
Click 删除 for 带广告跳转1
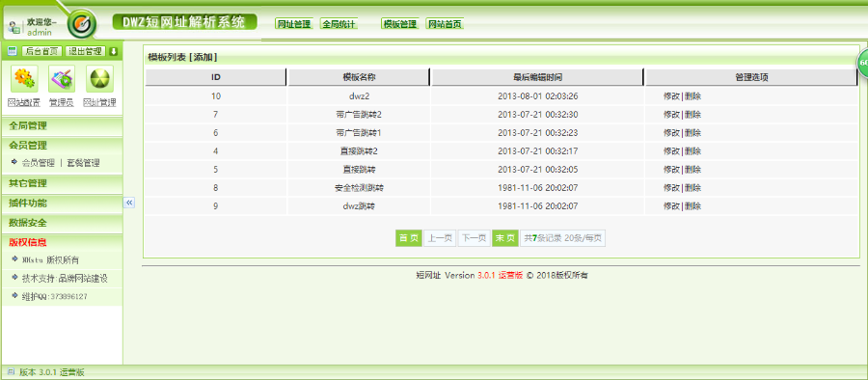(693, 132)
